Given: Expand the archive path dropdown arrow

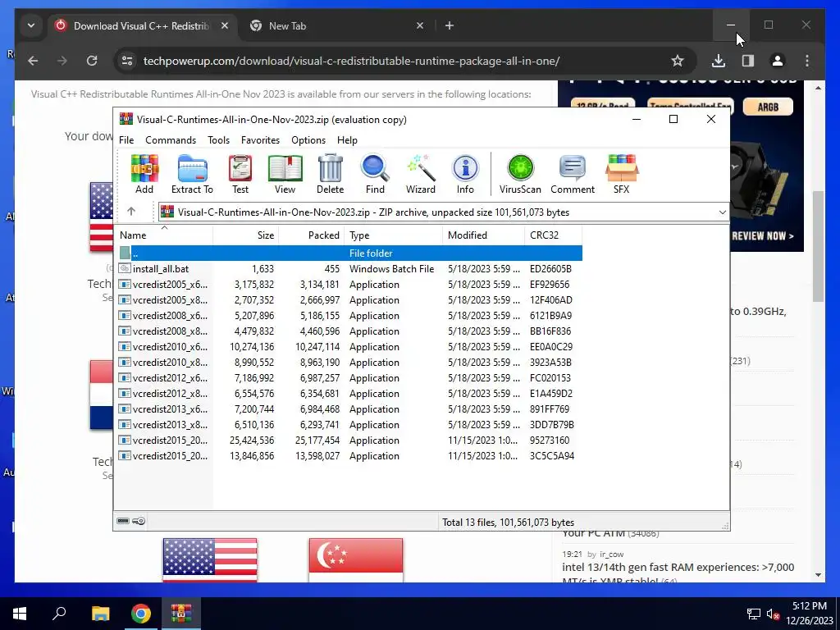Looking at the screenshot, I should point(722,212).
